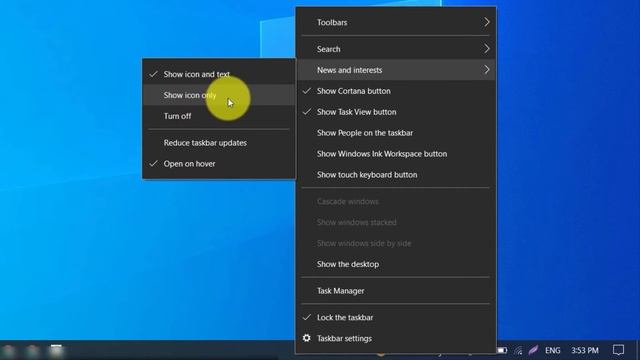Enable Show touch keyboard button
The image size is (640, 360).
(395, 175)
